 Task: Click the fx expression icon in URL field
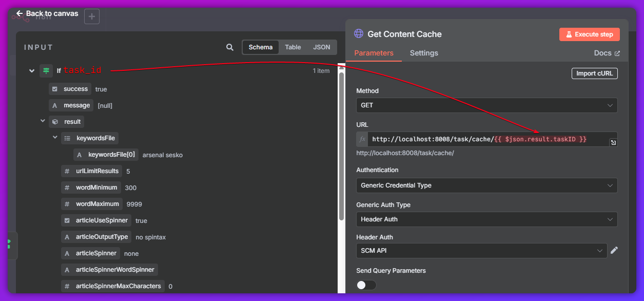pyautogui.click(x=362, y=139)
